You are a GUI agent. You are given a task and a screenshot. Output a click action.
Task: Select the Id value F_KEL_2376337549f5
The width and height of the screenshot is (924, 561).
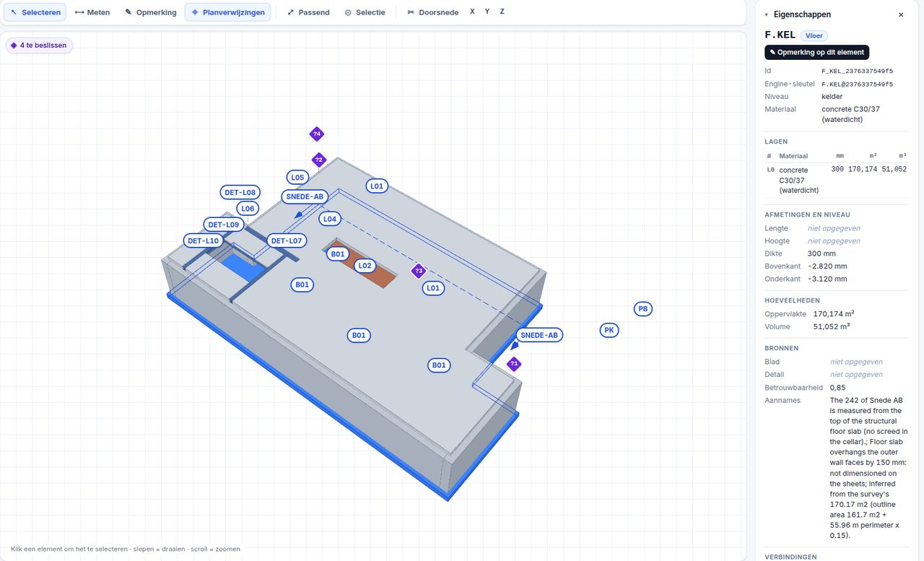coord(858,71)
